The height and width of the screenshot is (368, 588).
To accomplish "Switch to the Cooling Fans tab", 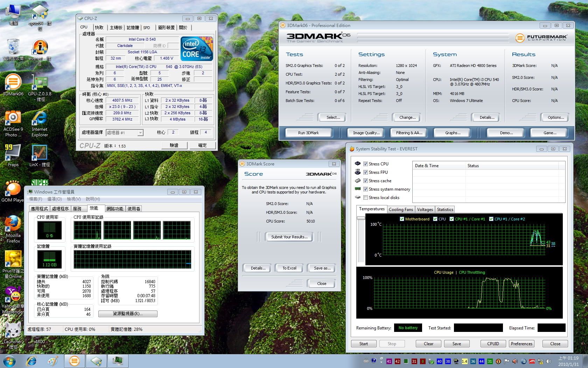I will tap(401, 209).
